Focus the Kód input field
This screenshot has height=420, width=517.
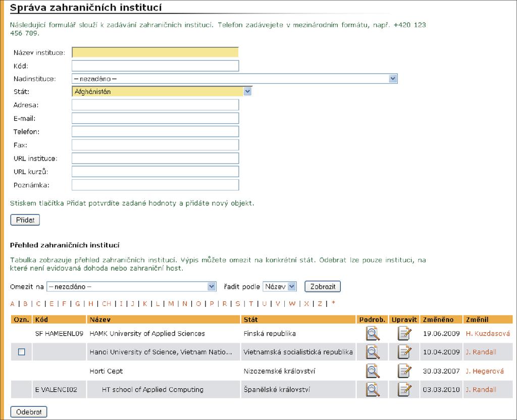pyautogui.click(x=156, y=66)
